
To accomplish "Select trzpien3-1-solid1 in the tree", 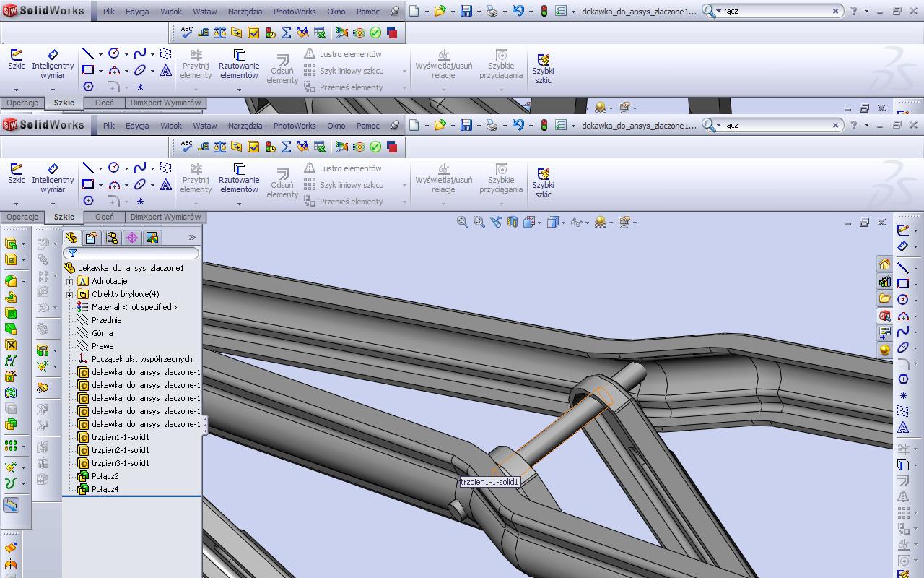I will pyautogui.click(x=120, y=463).
